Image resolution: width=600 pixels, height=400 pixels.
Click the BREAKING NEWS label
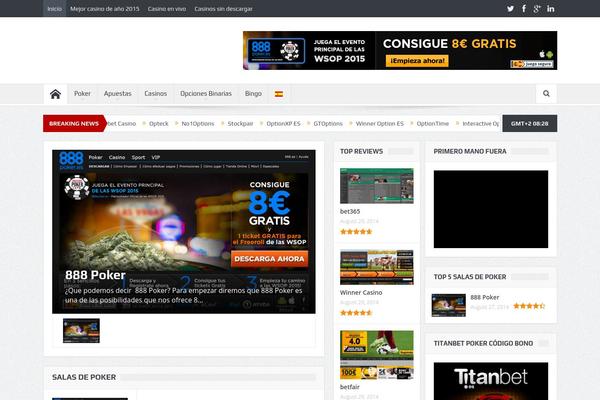pyautogui.click(x=74, y=123)
